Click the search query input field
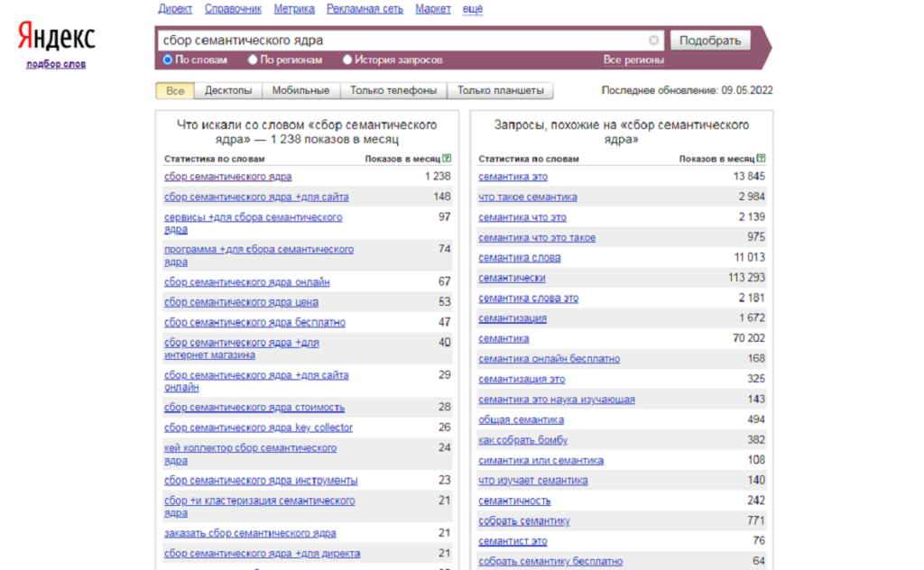This screenshot has height=570, width=924. (x=402, y=41)
